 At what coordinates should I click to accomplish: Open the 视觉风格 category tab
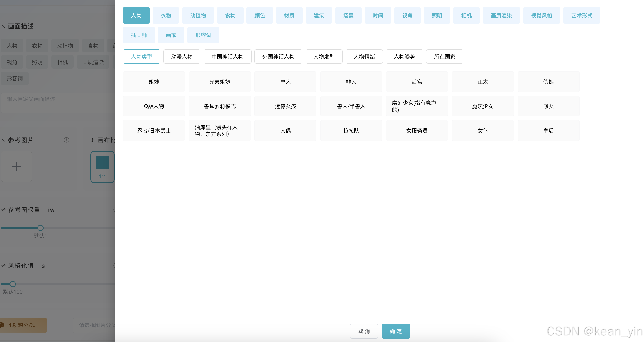tap(541, 15)
